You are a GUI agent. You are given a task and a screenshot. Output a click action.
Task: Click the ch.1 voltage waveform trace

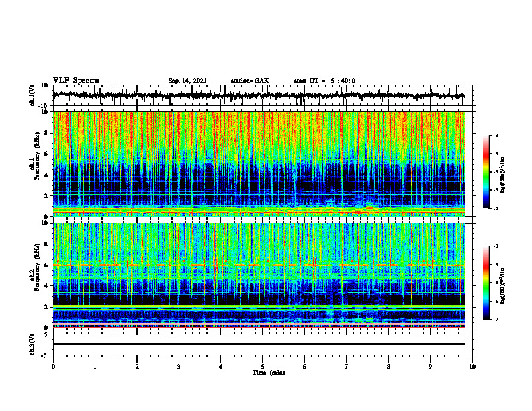point(259,95)
